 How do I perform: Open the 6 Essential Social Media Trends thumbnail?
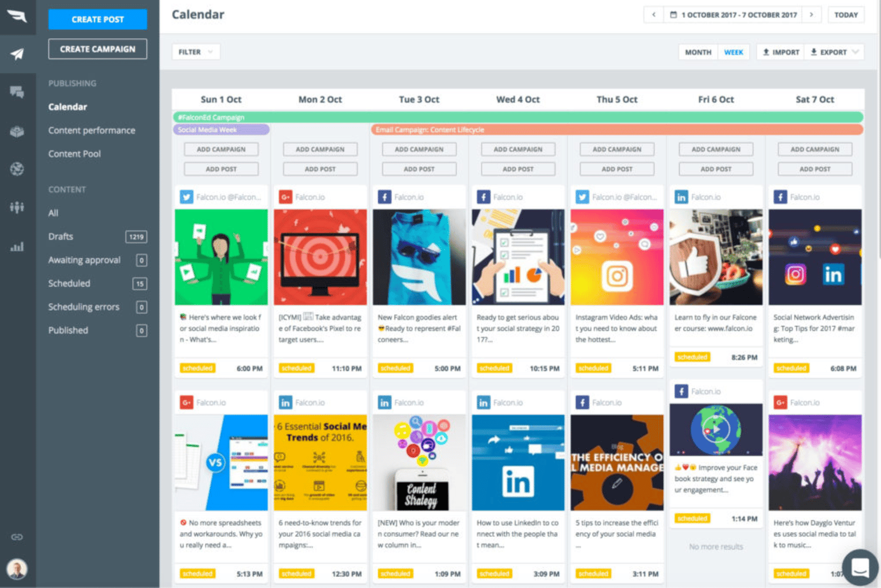320,463
